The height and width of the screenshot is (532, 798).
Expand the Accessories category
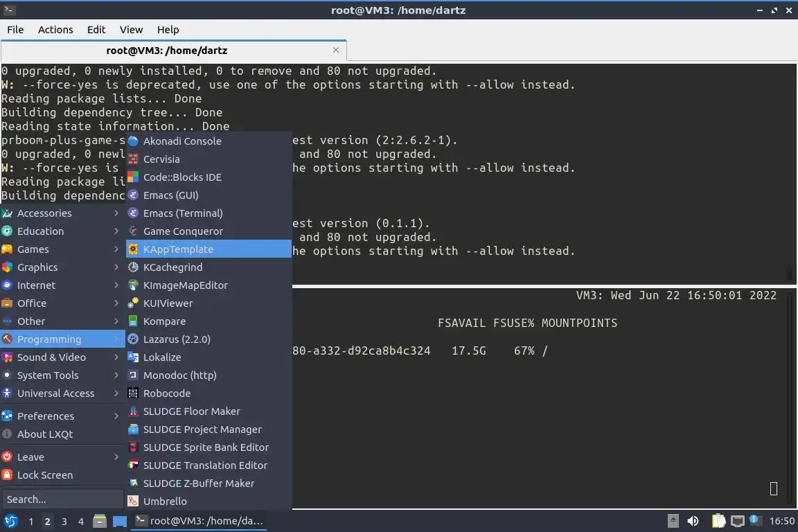62,213
